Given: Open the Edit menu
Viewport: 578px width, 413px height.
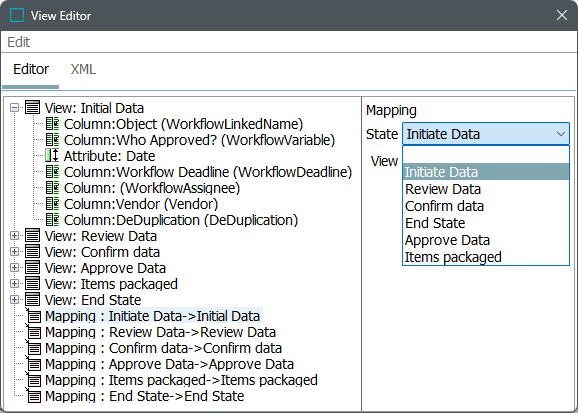Looking at the screenshot, I should pos(18,42).
